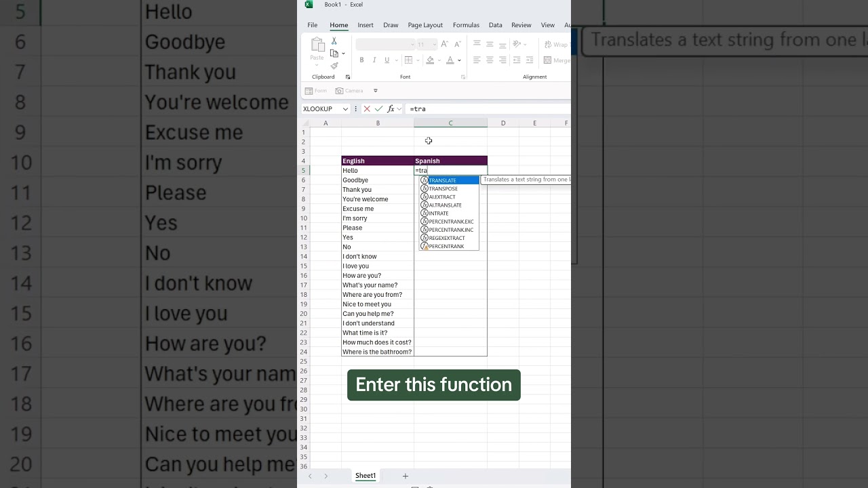Click the Increase Indent icon
The image size is (868, 488).
tap(530, 60)
